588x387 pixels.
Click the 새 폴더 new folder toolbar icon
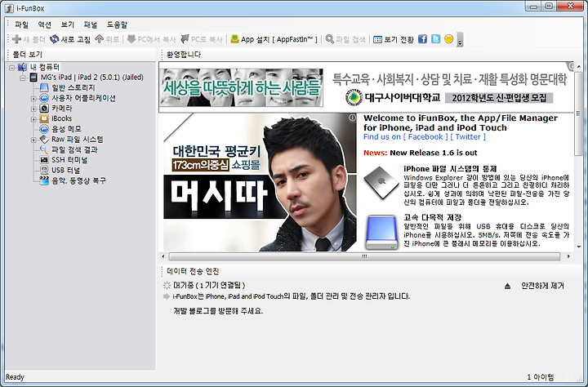coord(16,39)
